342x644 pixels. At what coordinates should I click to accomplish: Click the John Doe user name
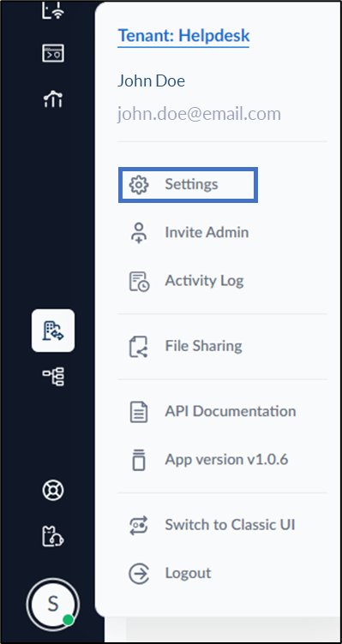click(151, 80)
